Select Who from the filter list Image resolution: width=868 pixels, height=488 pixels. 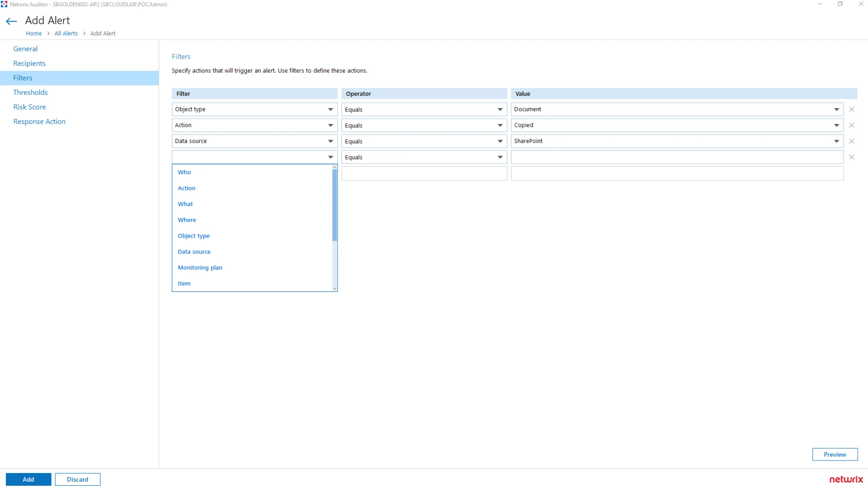click(x=252, y=172)
